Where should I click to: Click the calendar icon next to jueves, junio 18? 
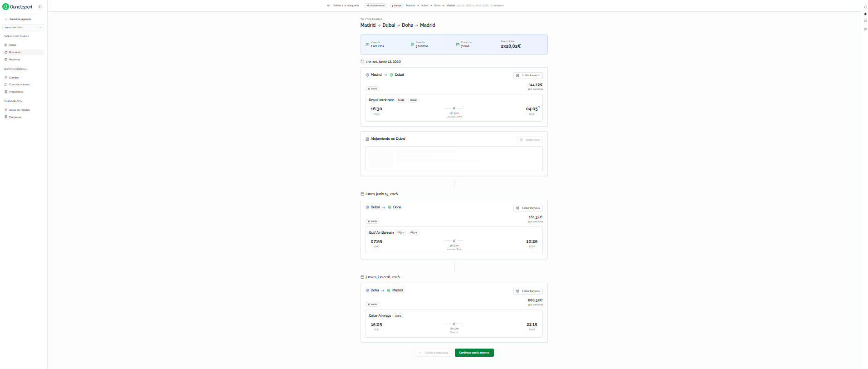pyautogui.click(x=362, y=277)
